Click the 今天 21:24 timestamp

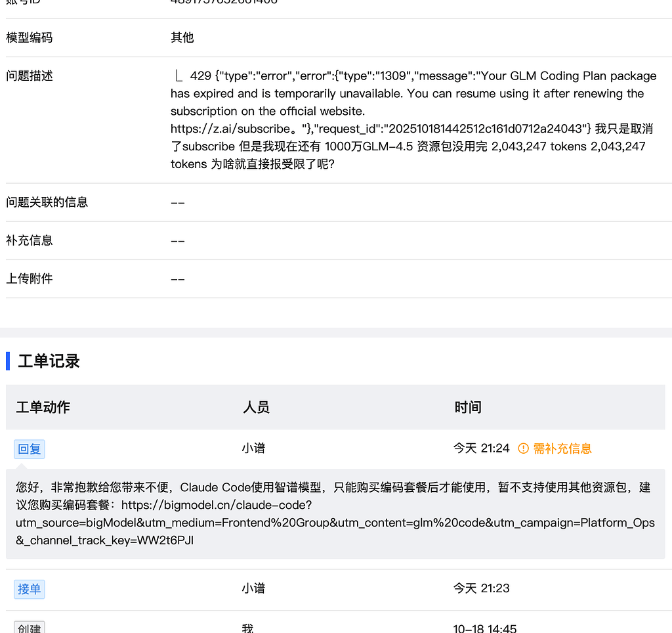tap(481, 448)
